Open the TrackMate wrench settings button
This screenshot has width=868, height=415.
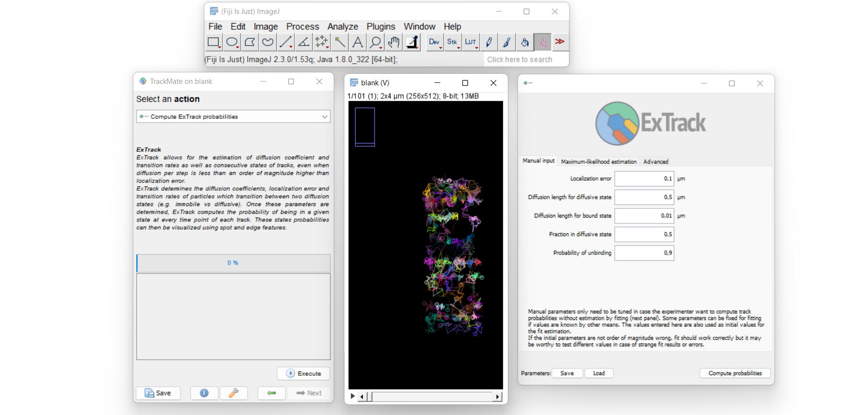[x=234, y=393]
